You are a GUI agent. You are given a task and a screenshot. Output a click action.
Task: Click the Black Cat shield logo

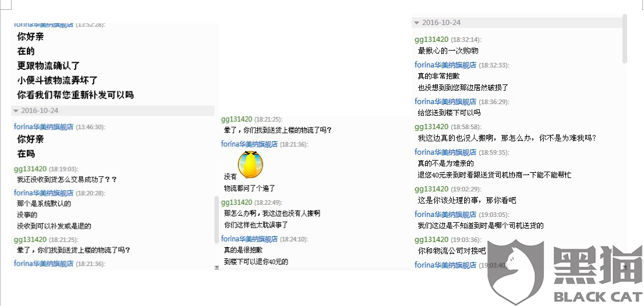(x=515, y=272)
